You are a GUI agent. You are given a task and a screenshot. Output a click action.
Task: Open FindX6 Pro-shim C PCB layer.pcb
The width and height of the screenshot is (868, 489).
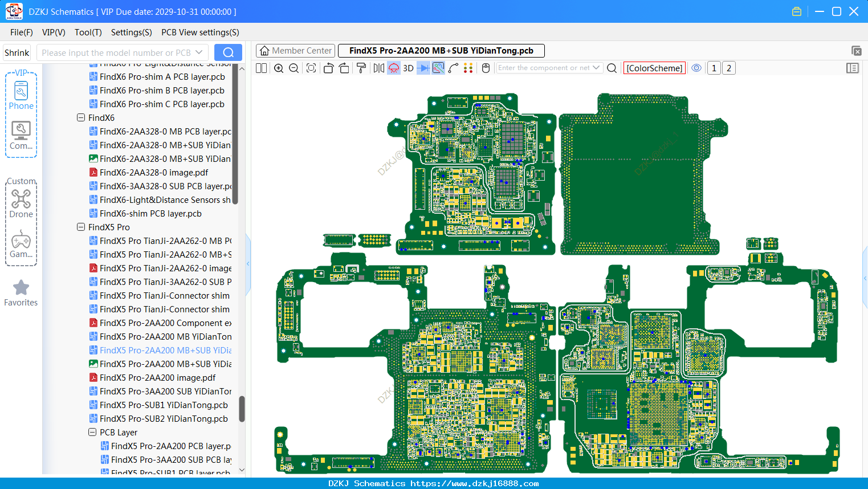pos(162,104)
